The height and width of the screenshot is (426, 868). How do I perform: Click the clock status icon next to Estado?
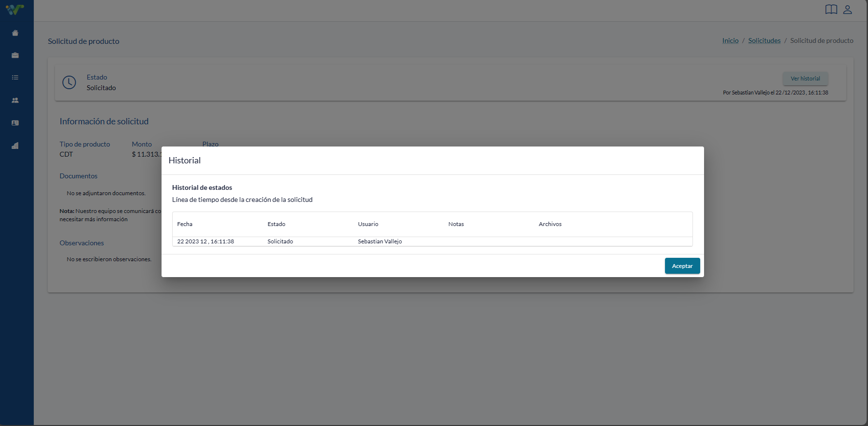(x=69, y=82)
